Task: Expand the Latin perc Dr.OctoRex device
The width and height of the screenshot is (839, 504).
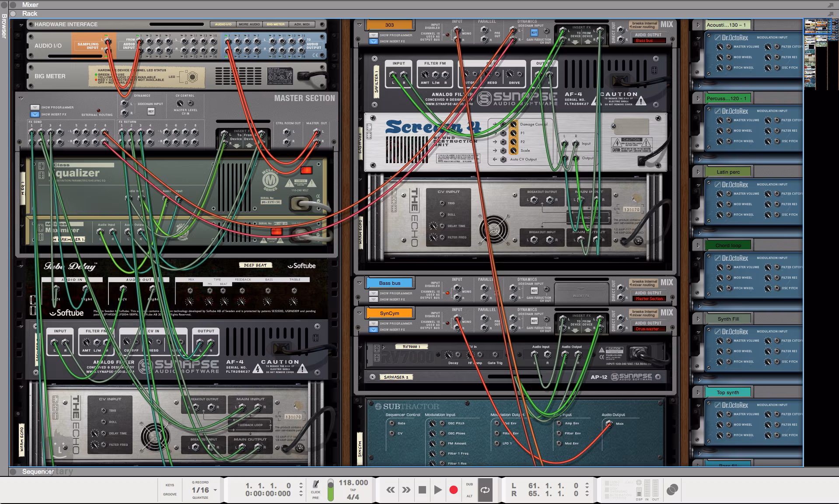Action: click(698, 172)
